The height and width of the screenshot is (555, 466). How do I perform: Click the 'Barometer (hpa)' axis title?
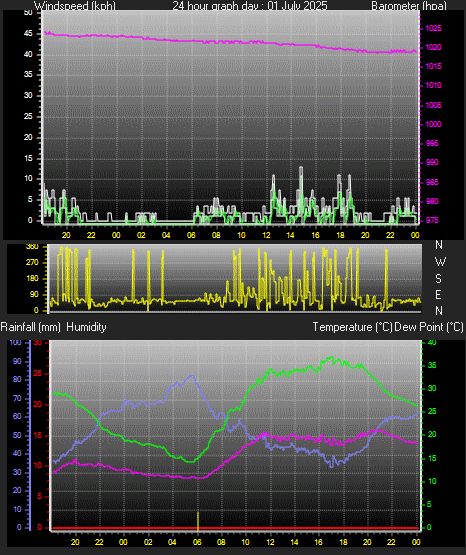(409, 5)
